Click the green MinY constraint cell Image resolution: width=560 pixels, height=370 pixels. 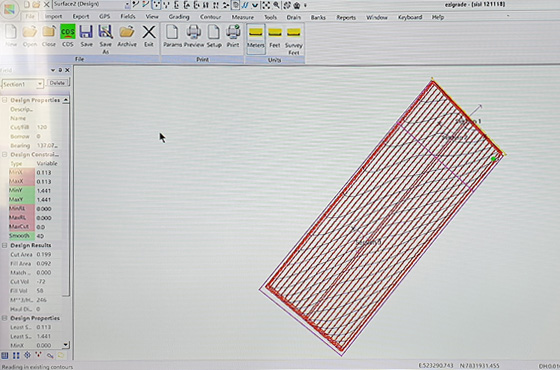21,191
